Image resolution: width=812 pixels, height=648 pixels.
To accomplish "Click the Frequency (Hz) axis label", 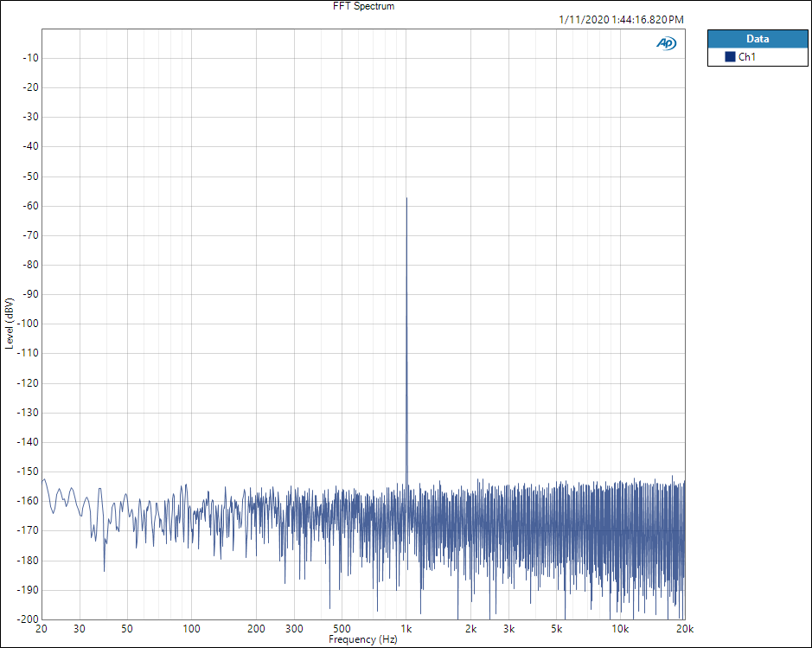I will (x=362, y=639).
